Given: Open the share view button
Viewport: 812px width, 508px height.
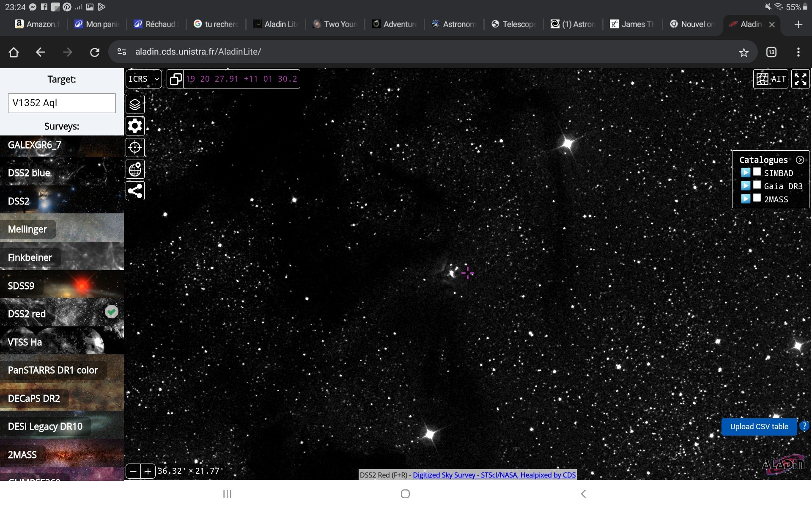Looking at the screenshot, I should click(135, 191).
